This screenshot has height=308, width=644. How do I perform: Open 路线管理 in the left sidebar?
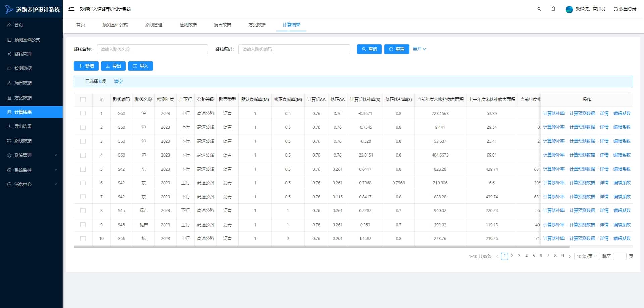[31, 54]
